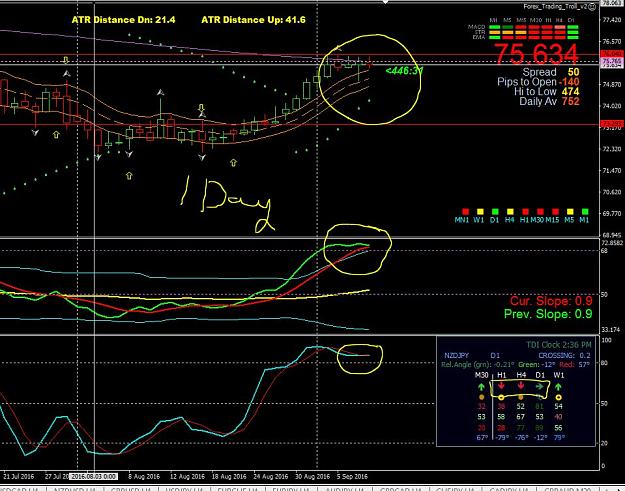Screen dimensions: 625x491
Task: Click the 'TDI Clock 2:36 PM' text
Action: pyautogui.click(x=559, y=345)
